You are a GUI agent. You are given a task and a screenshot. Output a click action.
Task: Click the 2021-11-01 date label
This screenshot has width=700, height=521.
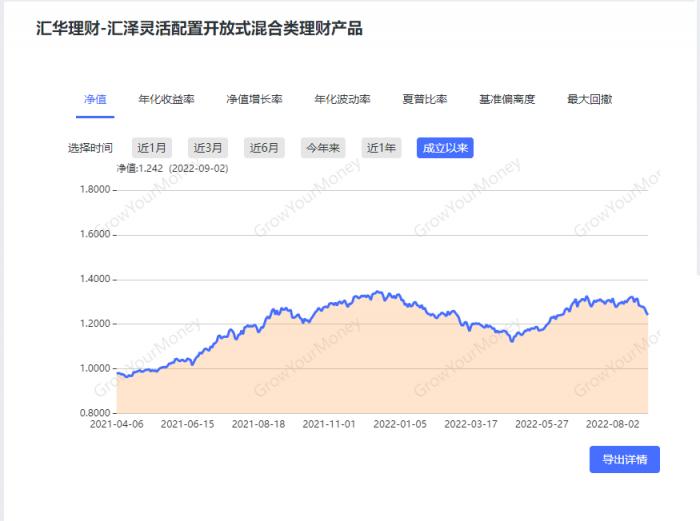tap(329, 424)
